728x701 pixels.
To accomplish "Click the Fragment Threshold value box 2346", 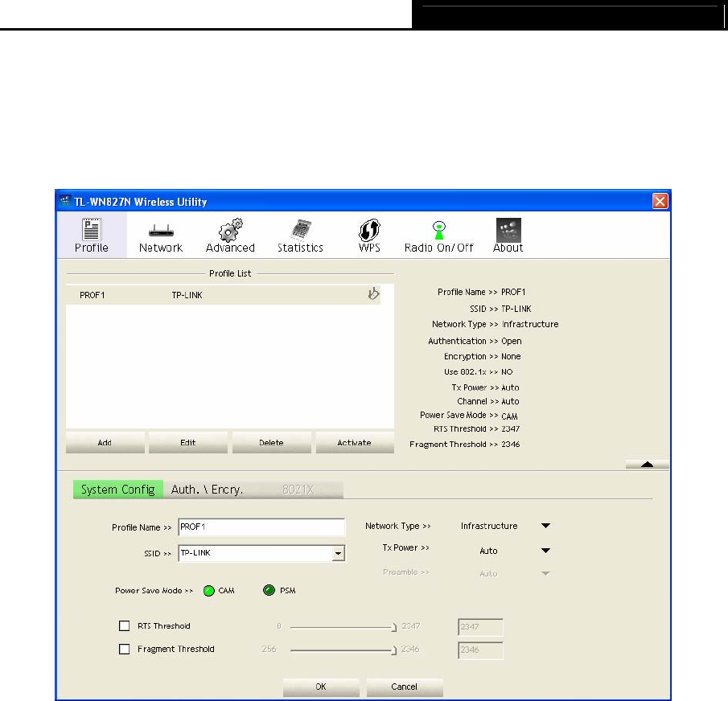I will coord(480,650).
